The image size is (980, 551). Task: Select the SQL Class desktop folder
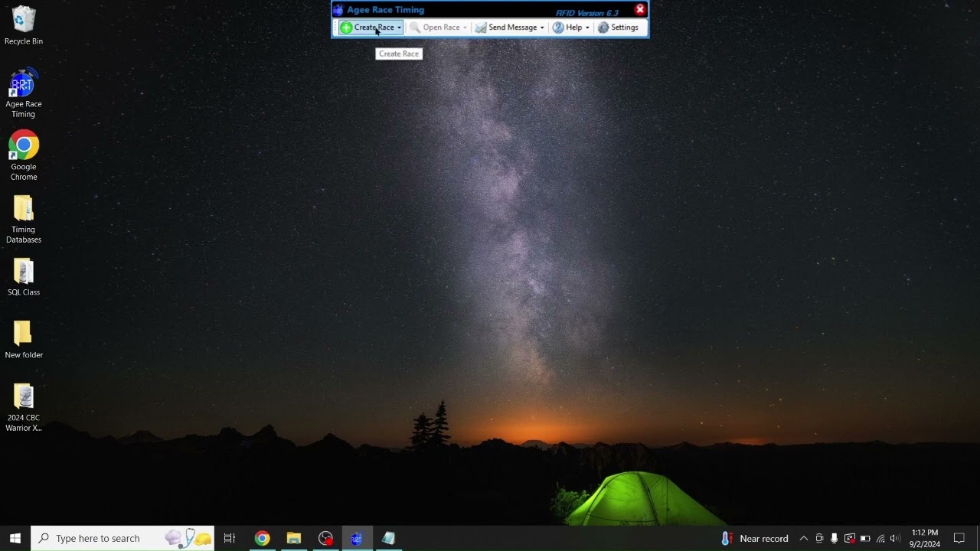coord(24,278)
